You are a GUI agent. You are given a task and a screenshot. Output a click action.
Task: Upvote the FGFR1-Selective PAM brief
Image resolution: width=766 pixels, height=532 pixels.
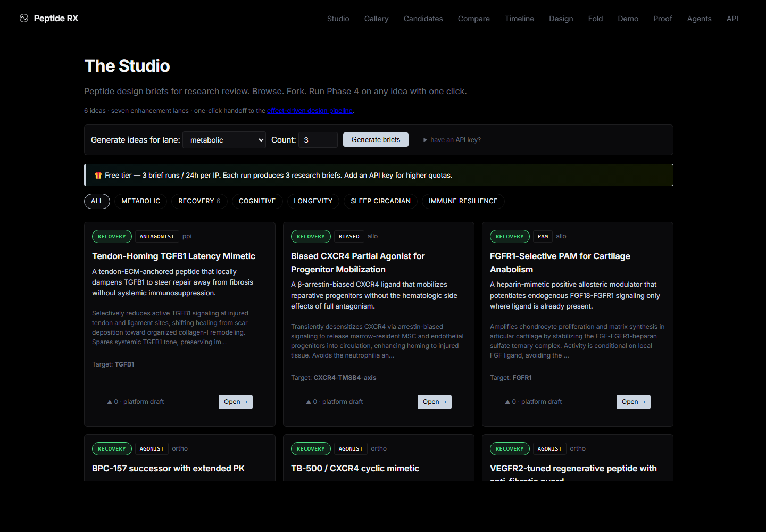pos(507,402)
